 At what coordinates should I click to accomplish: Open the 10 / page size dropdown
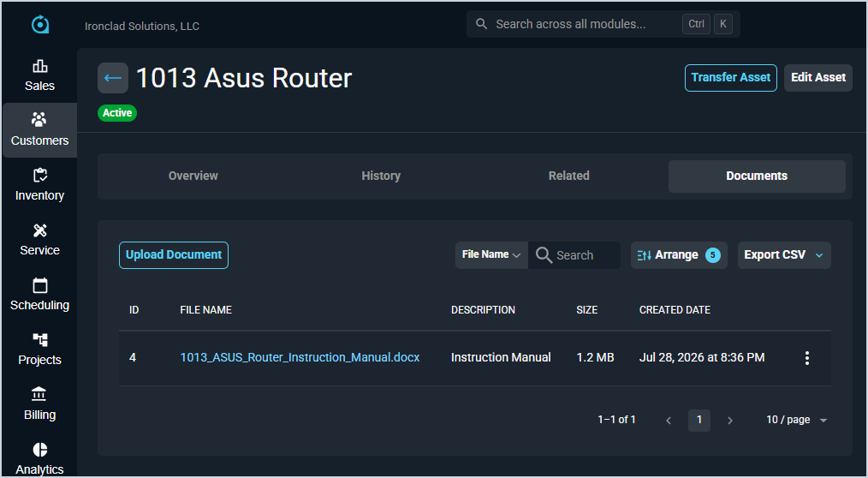click(797, 421)
